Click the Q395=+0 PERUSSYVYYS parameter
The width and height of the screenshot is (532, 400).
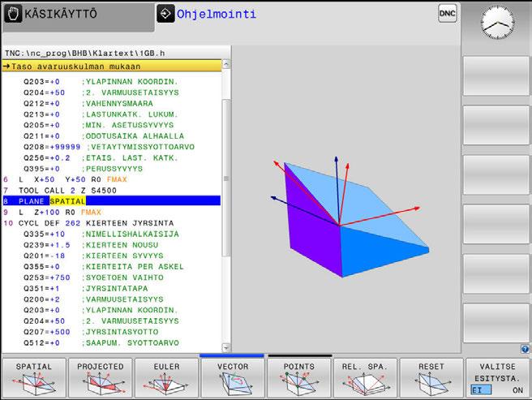coord(83,169)
